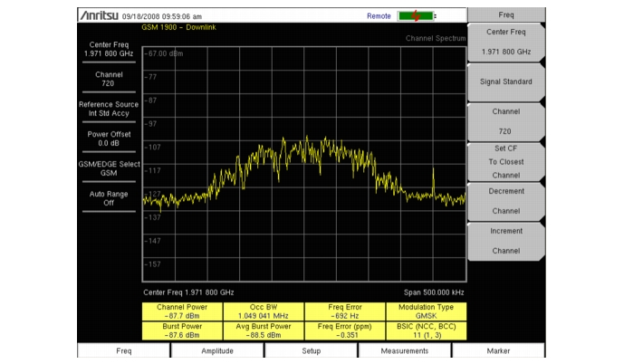Open the Center Freq softkey

505,42
